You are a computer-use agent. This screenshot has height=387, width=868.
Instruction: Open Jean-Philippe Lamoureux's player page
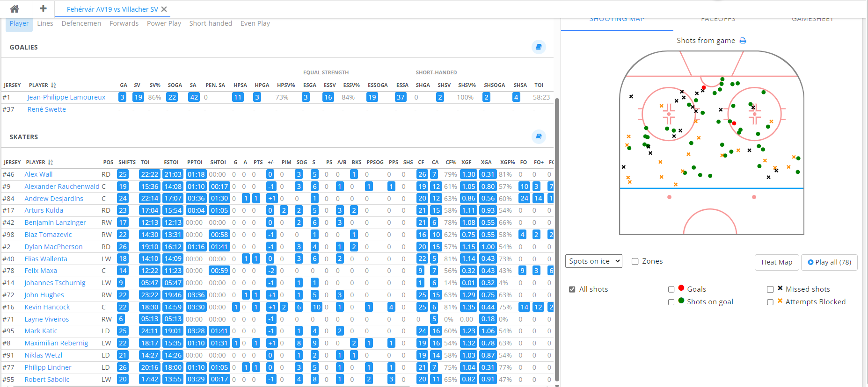pos(66,97)
